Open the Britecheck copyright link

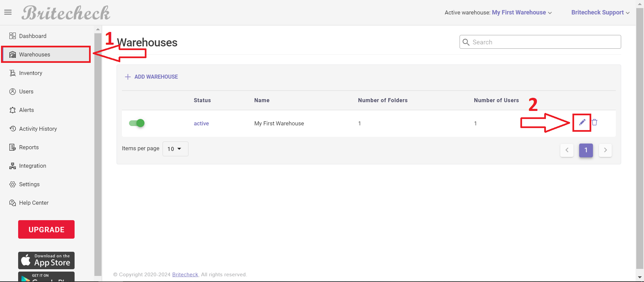pyautogui.click(x=185, y=275)
